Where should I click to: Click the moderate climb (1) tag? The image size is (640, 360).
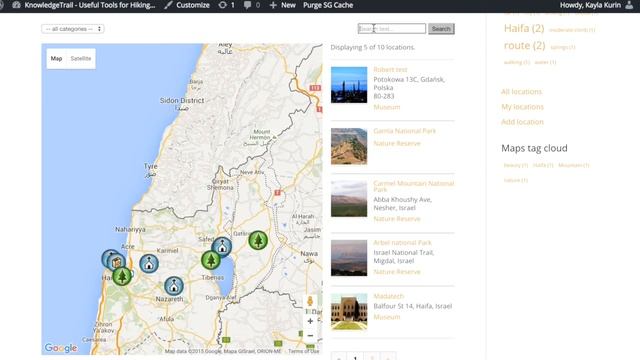572,30
